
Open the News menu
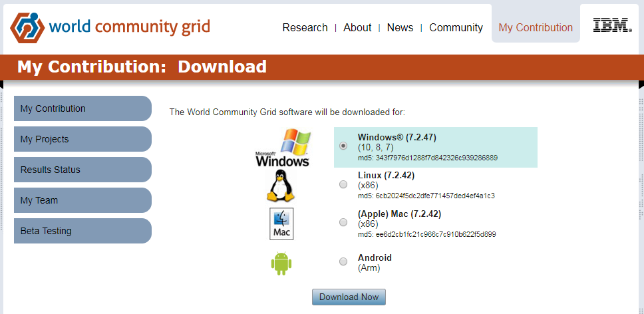pyautogui.click(x=400, y=27)
